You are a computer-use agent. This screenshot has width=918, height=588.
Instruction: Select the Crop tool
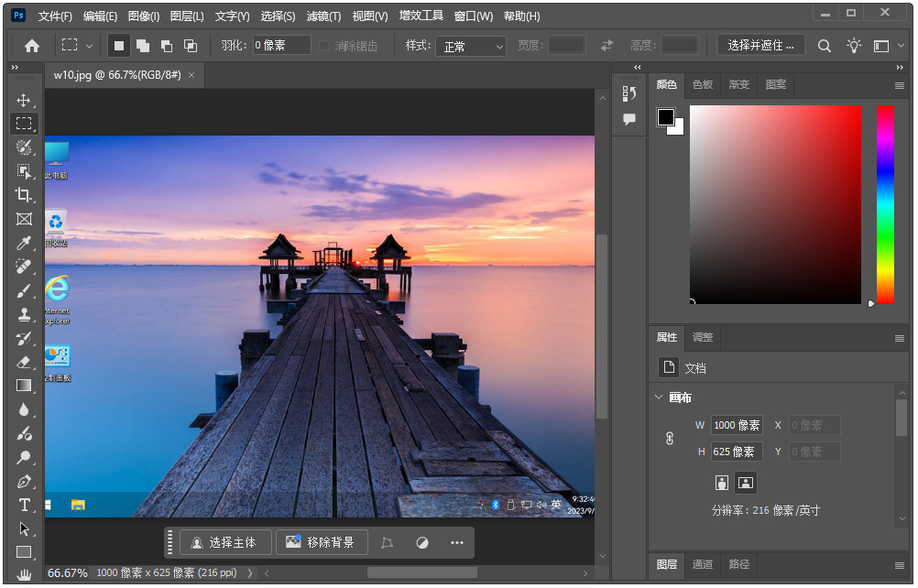click(x=24, y=194)
